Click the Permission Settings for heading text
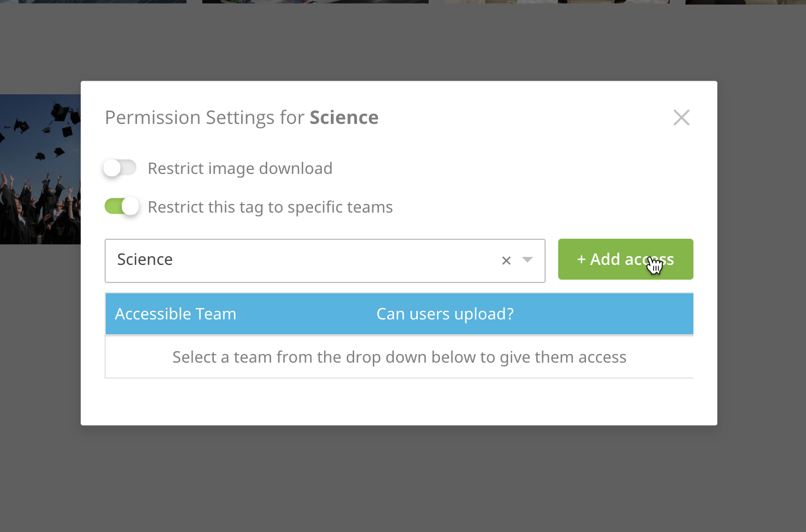The width and height of the screenshot is (806, 532). (205, 118)
